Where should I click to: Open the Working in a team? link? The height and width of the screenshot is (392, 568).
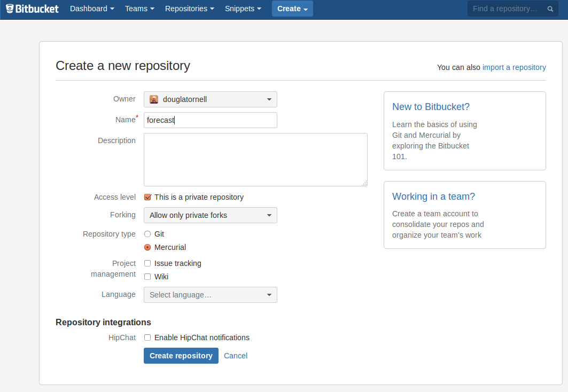click(x=433, y=197)
